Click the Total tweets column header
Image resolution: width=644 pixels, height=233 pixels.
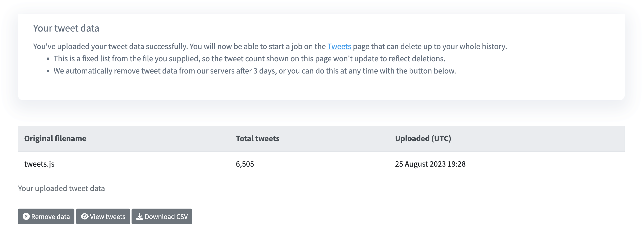257,139
